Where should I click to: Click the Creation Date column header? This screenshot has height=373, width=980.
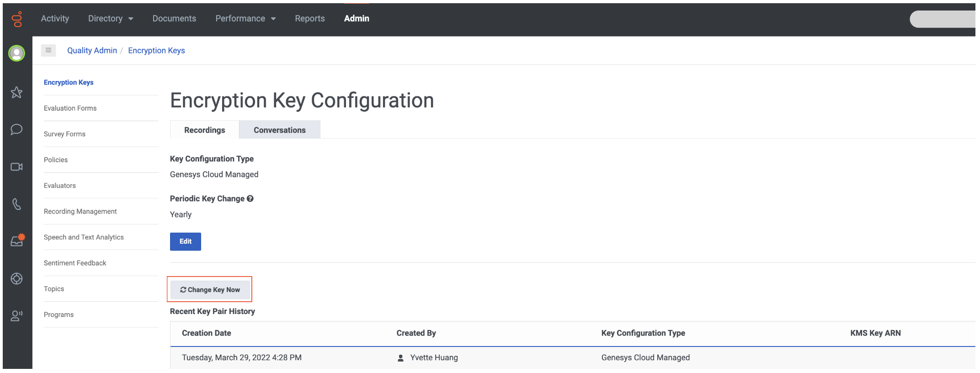207,333
